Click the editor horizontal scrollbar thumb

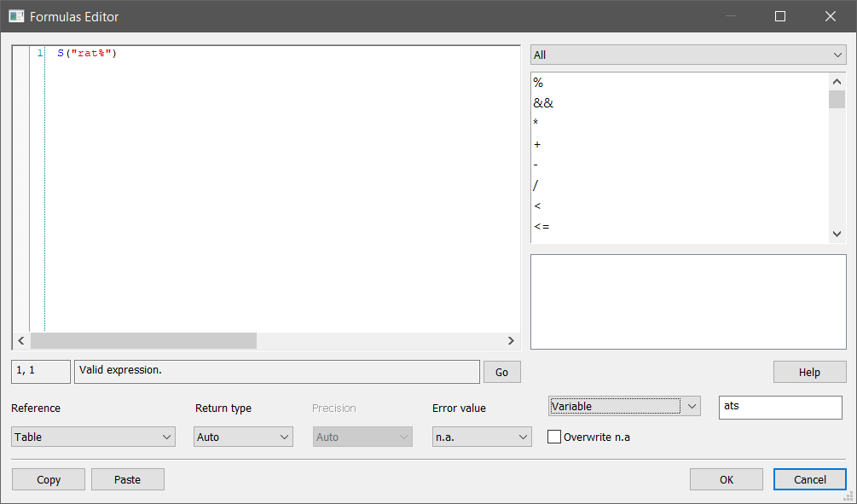[144, 340]
